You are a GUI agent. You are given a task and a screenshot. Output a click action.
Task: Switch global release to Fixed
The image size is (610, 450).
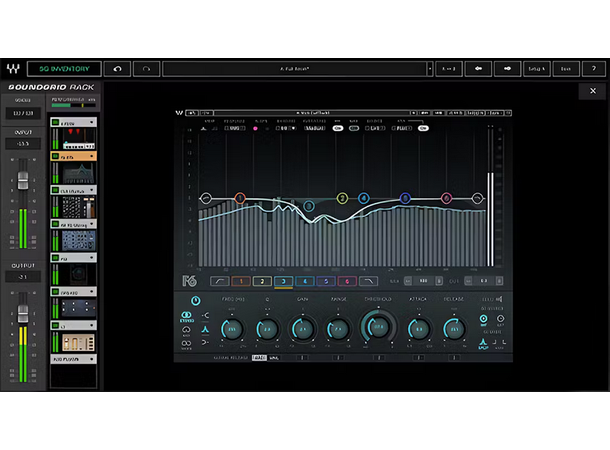tap(259, 357)
